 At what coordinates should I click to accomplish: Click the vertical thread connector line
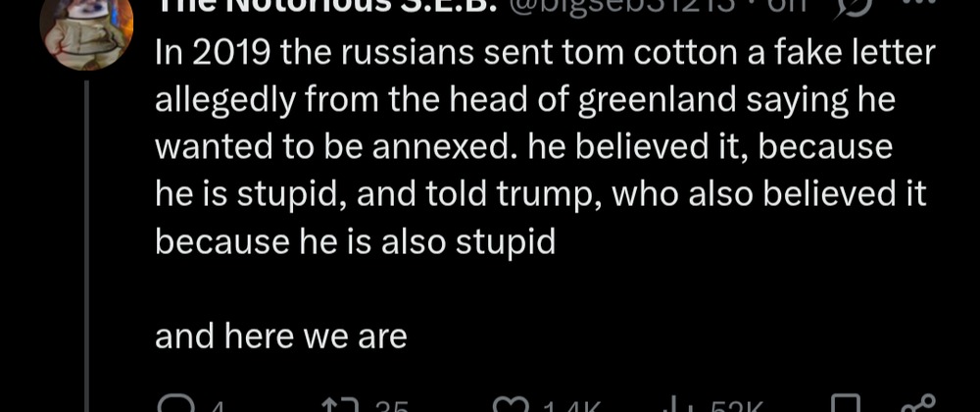(88, 245)
